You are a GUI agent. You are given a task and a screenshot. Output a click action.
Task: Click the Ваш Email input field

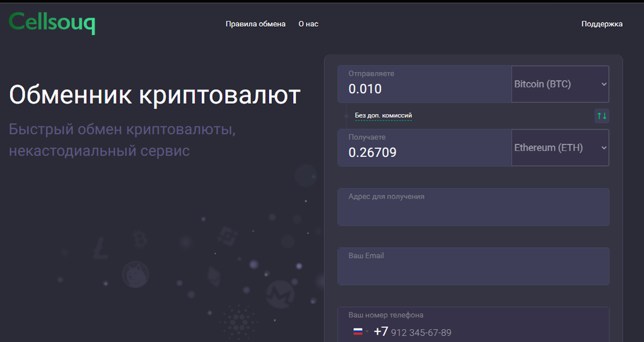click(x=473, y=266)
